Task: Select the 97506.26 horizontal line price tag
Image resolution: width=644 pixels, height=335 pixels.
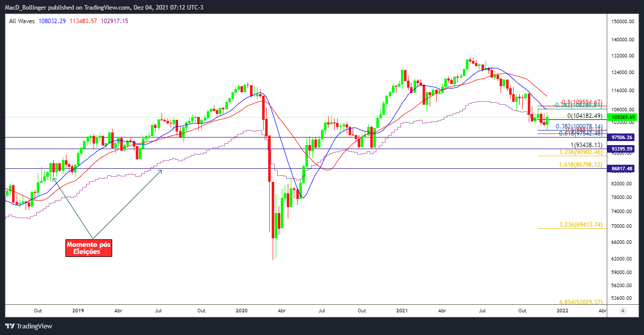Action: pyautogui.click(x=622, y=137)
